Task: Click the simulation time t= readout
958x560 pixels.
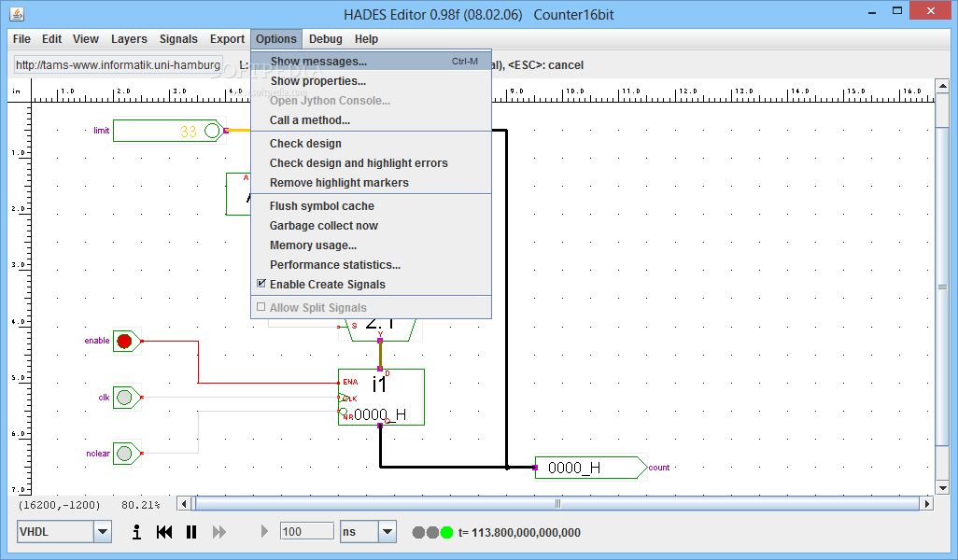Action: click(519, 533)
